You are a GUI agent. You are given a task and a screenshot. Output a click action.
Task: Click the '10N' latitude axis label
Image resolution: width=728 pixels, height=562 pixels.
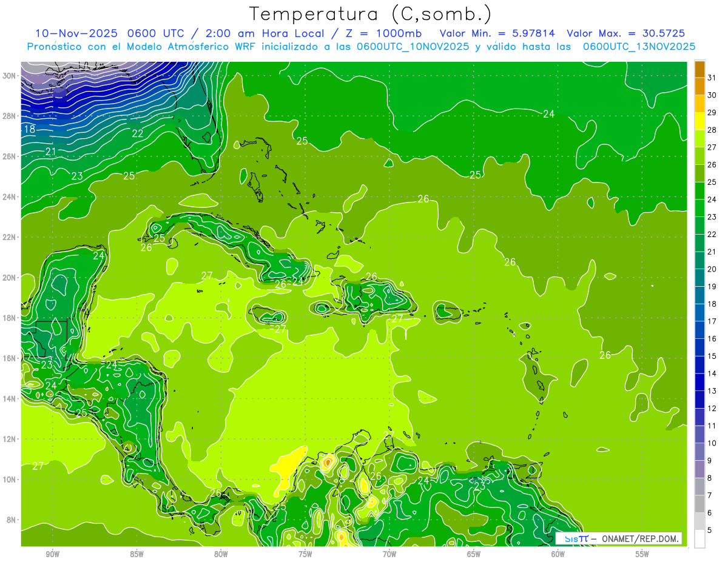pos(10,480)
